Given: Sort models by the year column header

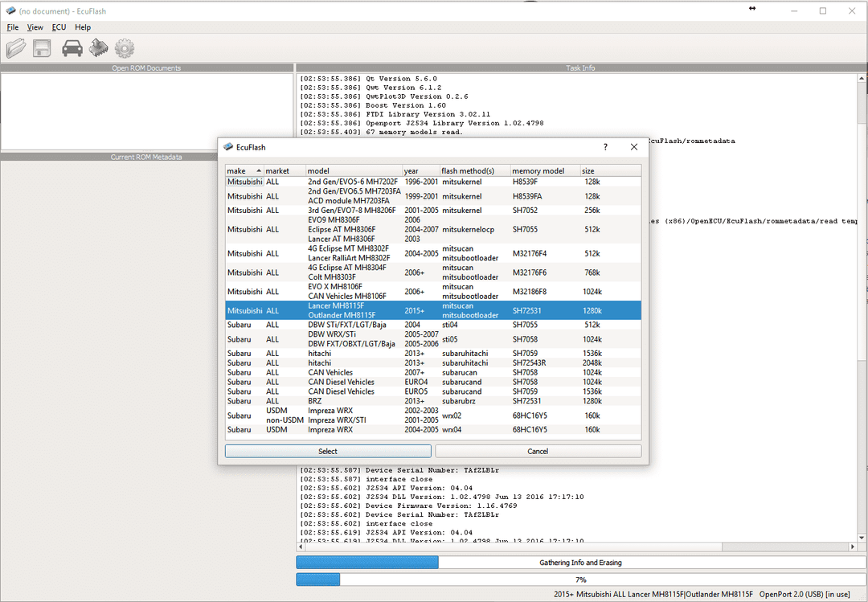Looking at the screenshot, I should pyautogui.click(x=411, y=170).
